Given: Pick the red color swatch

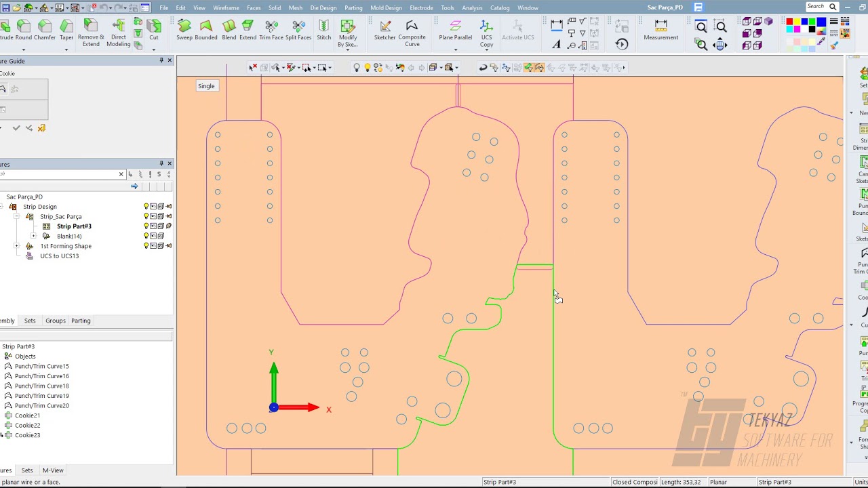Looking at the screenshot, I should (789, 22).
